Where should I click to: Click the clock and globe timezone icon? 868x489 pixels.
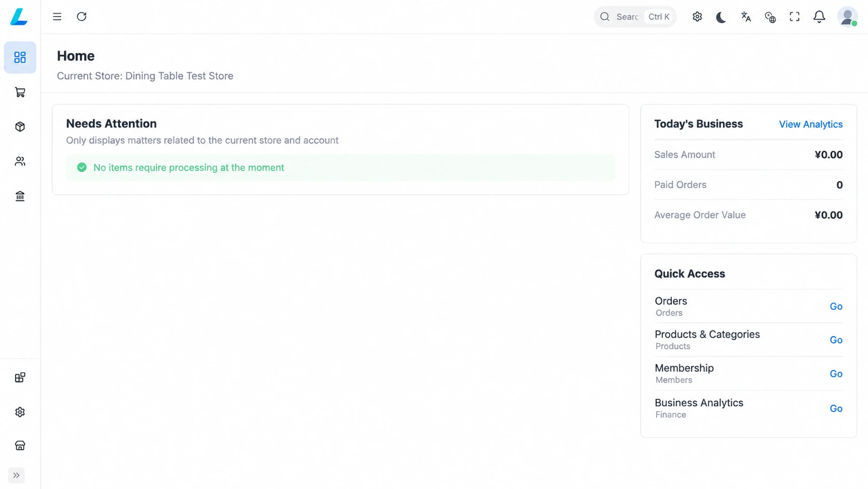pyautogui.click(x=770, y=17)
